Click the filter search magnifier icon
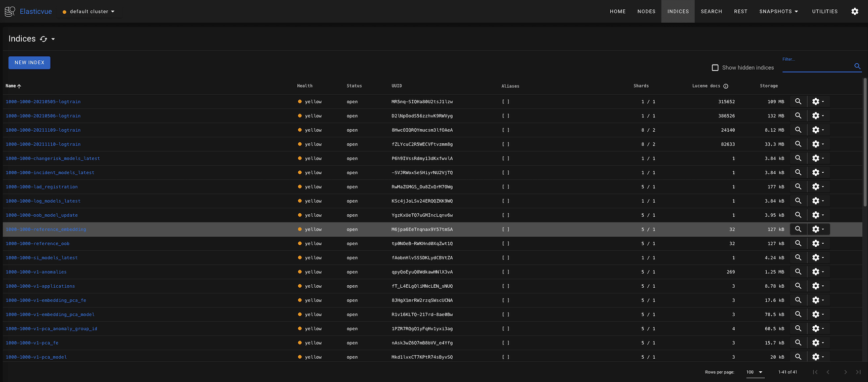 click(857, 66)
